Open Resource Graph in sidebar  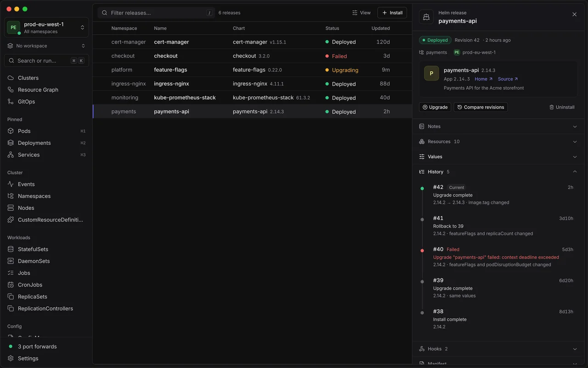46,90
